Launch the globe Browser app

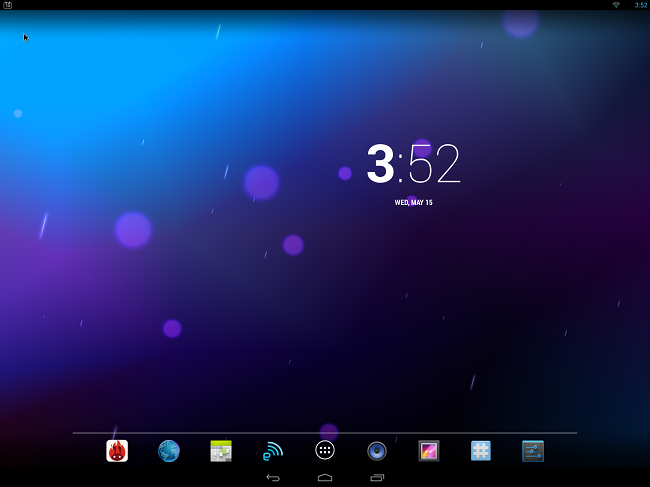point(169,451)
